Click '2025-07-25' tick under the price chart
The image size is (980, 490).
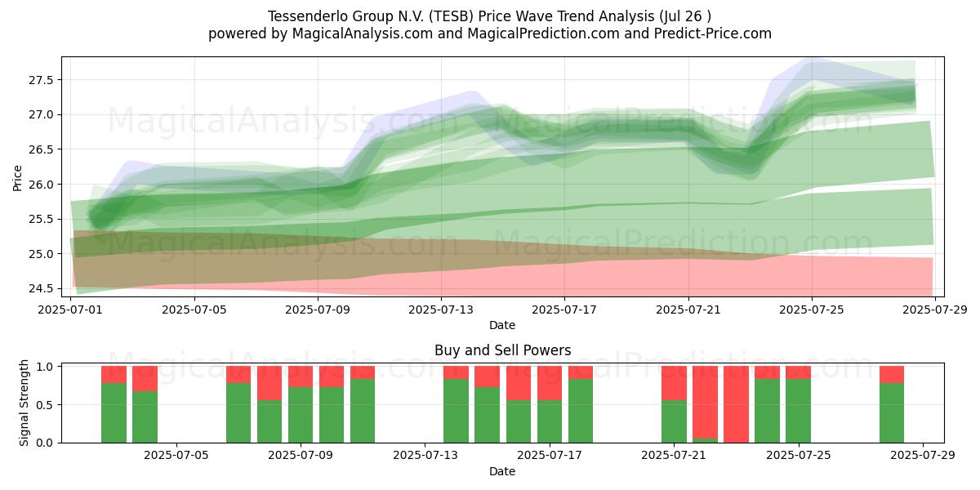coord(811,310)
